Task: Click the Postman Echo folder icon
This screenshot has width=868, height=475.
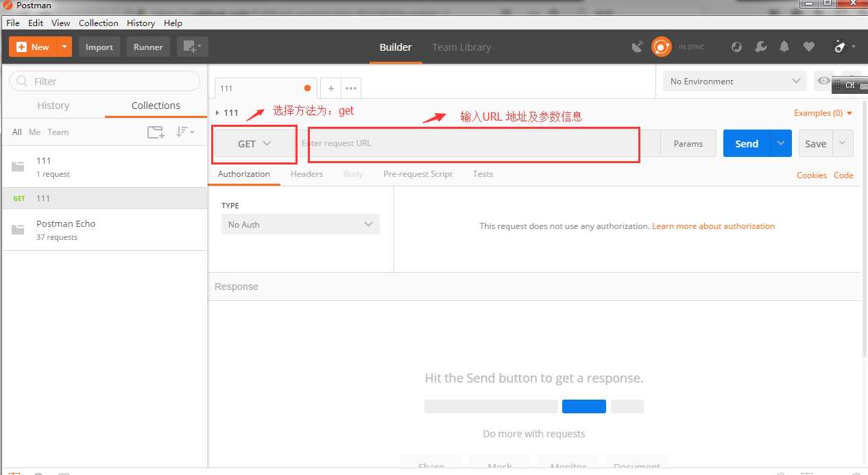Action: (18, 230)
